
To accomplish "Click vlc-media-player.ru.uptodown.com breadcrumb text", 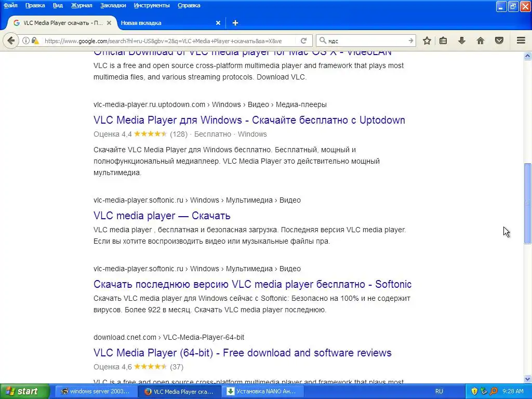I will pos(149,104).
